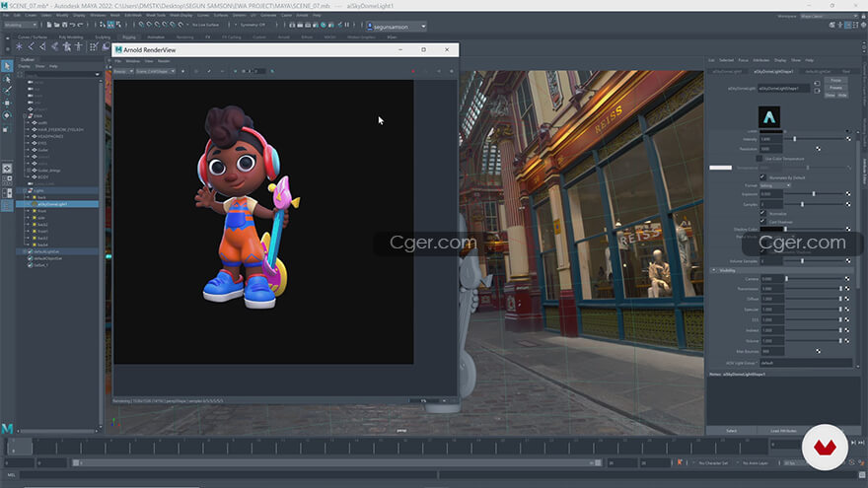Click the Load Attributes button
This screenshot has width=868, height=488.
point(783,431)
